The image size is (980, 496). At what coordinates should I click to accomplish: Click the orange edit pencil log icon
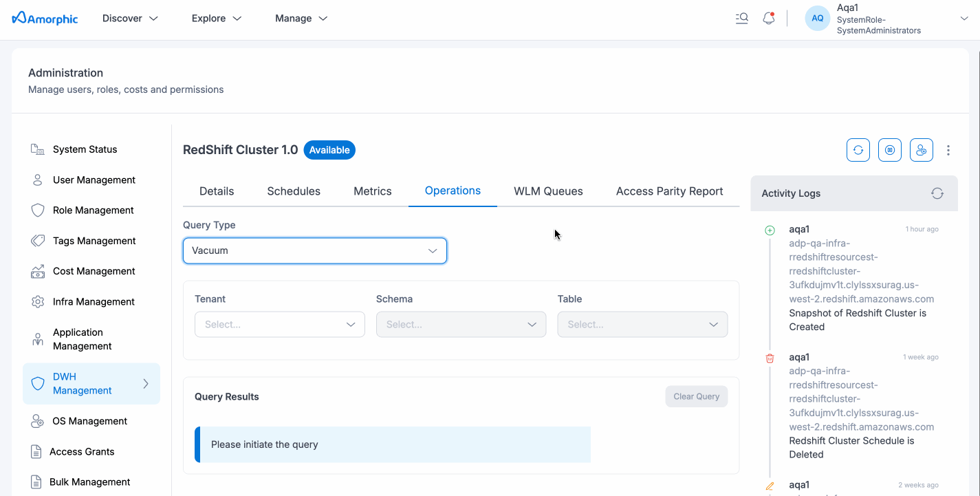[x=770, y=486]
